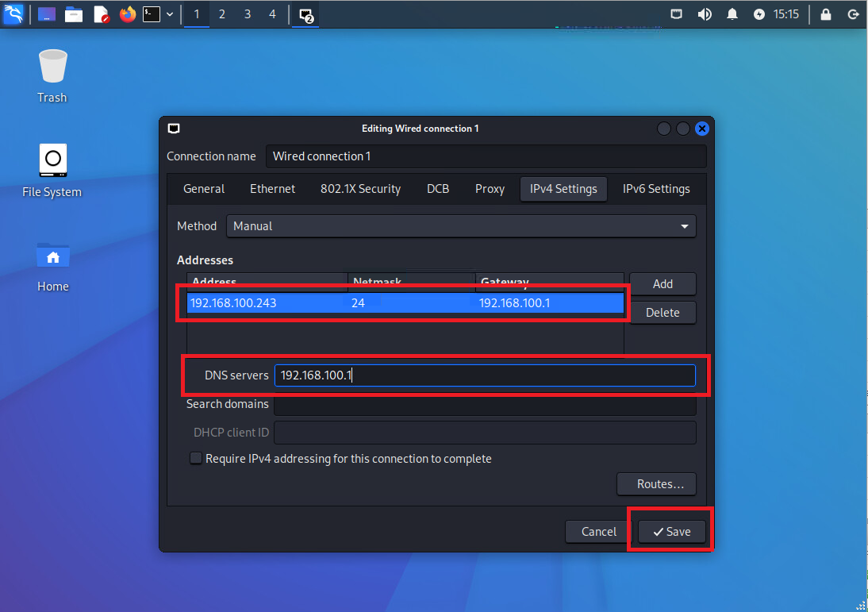The height and width of the screenshot is (612, 868).
Task: Click the Cancel button
Action: coord(598,532)
